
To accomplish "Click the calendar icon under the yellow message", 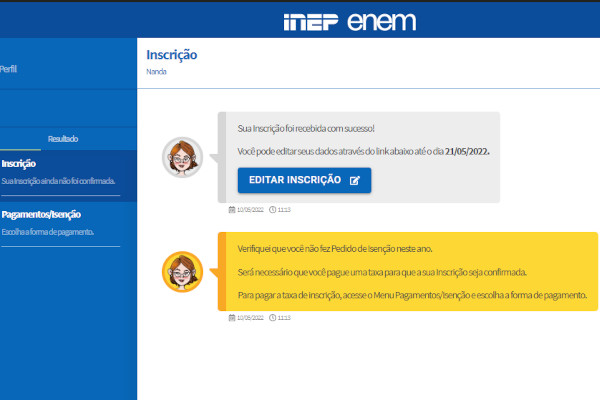I will click(232, 317).
